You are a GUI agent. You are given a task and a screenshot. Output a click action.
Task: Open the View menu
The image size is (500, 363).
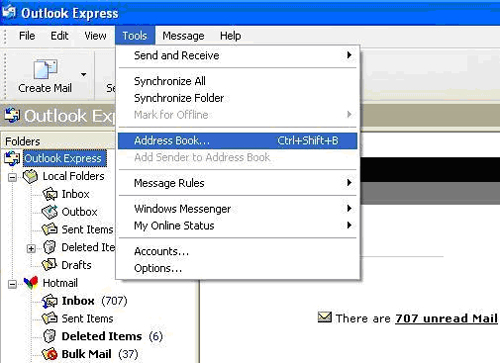pos(95,36)
